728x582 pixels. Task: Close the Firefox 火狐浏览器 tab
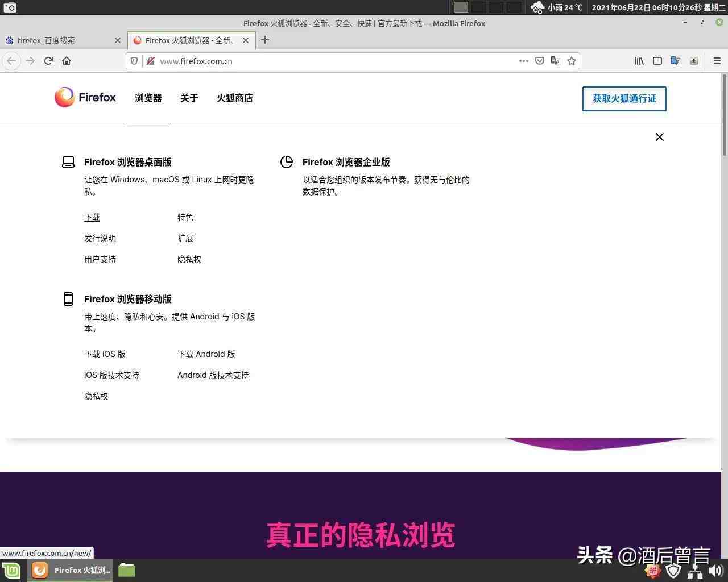click(x=246, y=40)
